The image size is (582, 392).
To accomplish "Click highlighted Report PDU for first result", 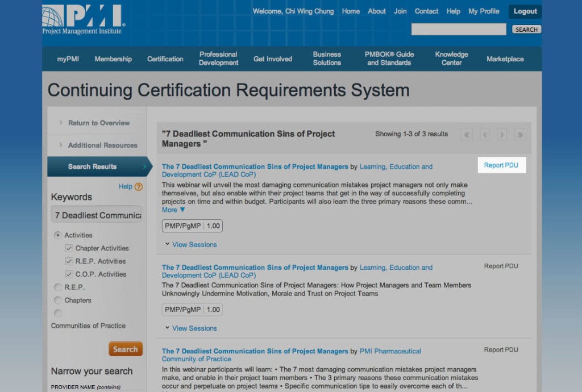I will tap(502, 165).
